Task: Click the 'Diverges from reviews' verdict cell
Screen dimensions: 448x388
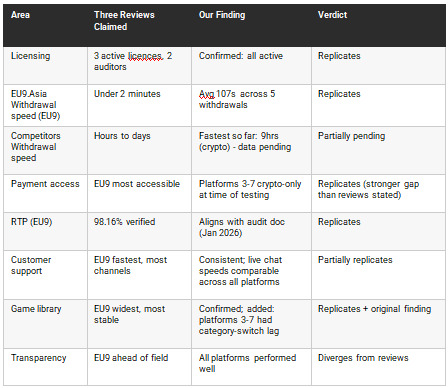Action: 378,367
